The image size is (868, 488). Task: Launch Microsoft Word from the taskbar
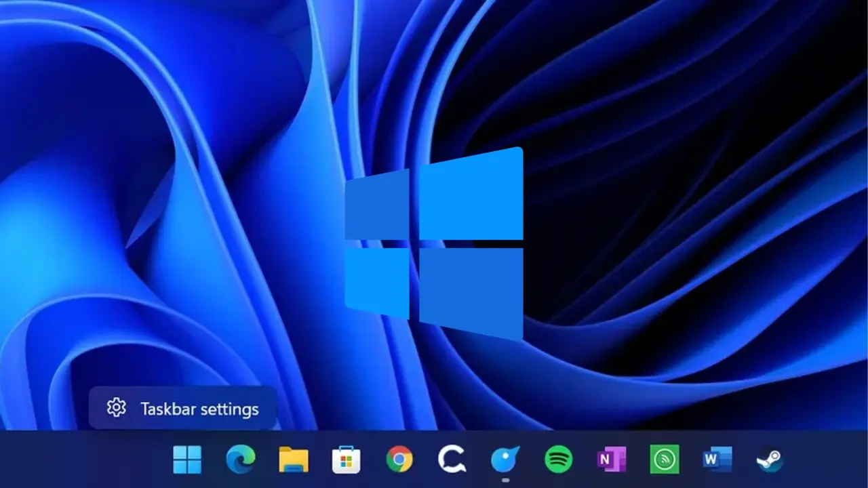click(717, 460)
